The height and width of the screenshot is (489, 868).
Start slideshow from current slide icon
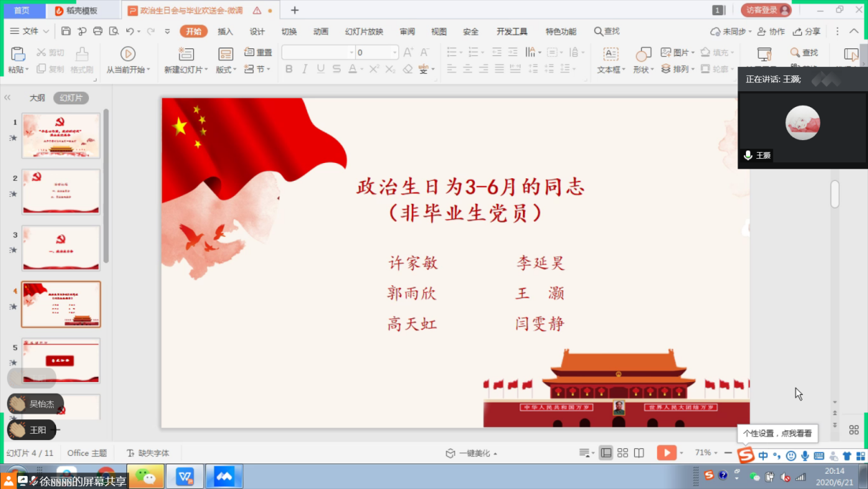tap(128, 55)
